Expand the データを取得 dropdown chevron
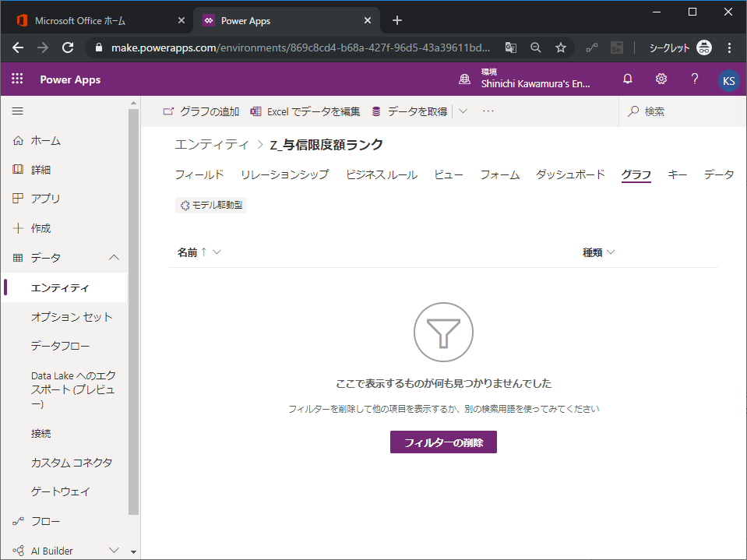Screen dimensions: 747x560 (x=463, y=111)
